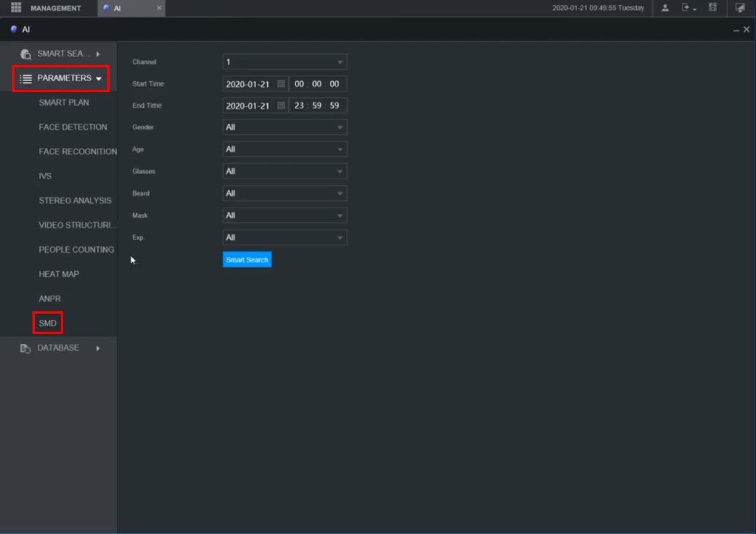
Task: Open ANPR settings
Action: (x=50, y=299)
